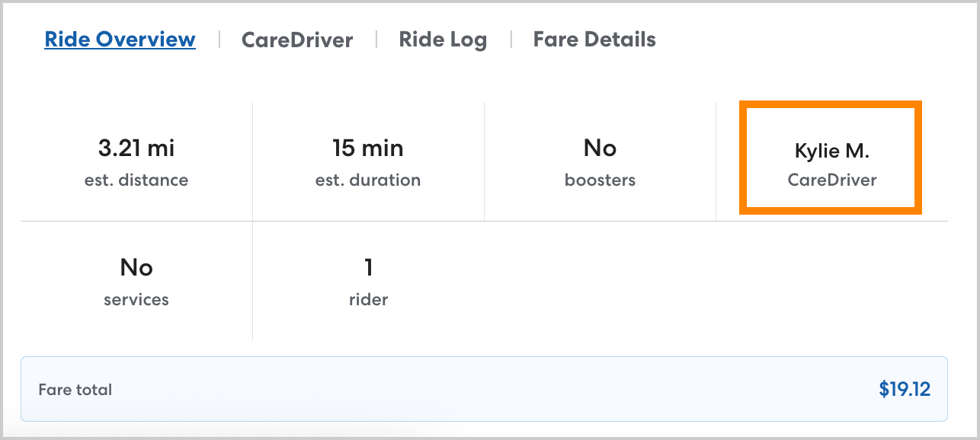Click the $19.12 fare amount

click(905, 390)
